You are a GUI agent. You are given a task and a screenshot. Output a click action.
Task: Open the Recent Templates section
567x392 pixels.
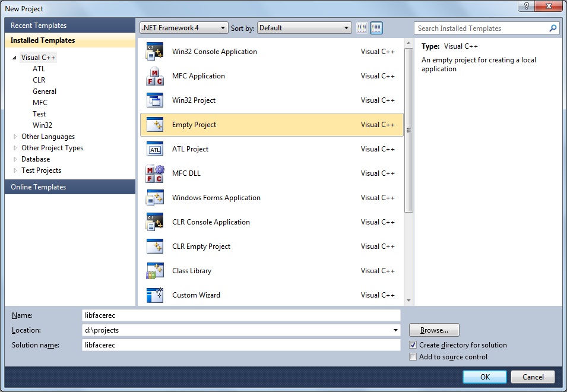pos(70,26)
